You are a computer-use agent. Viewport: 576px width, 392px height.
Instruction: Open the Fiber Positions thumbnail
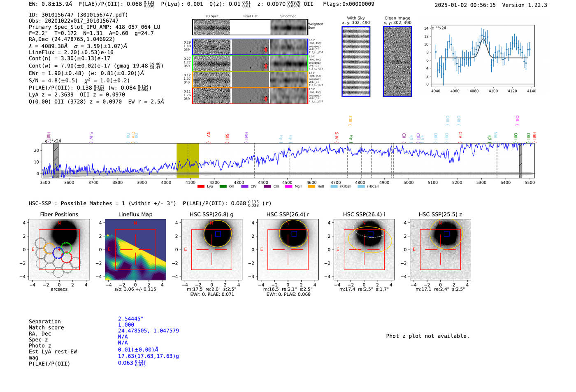59,250
